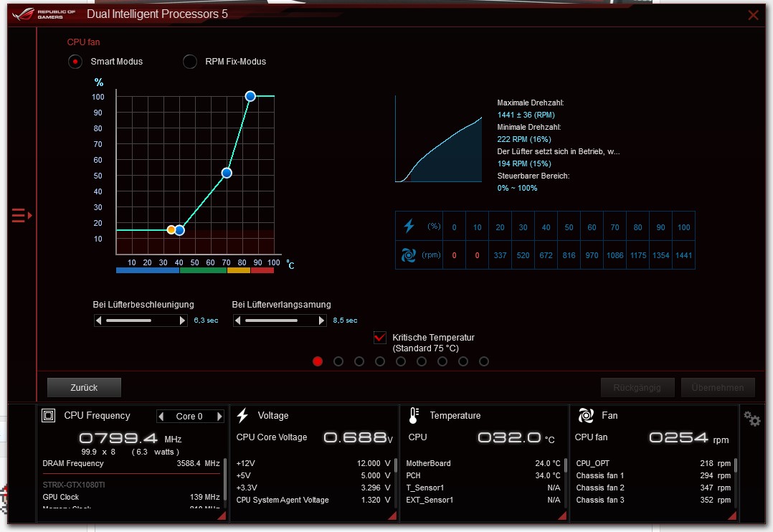Decrease Lüfterbeschleunigung time with left arrow

(x=99, y=320)
